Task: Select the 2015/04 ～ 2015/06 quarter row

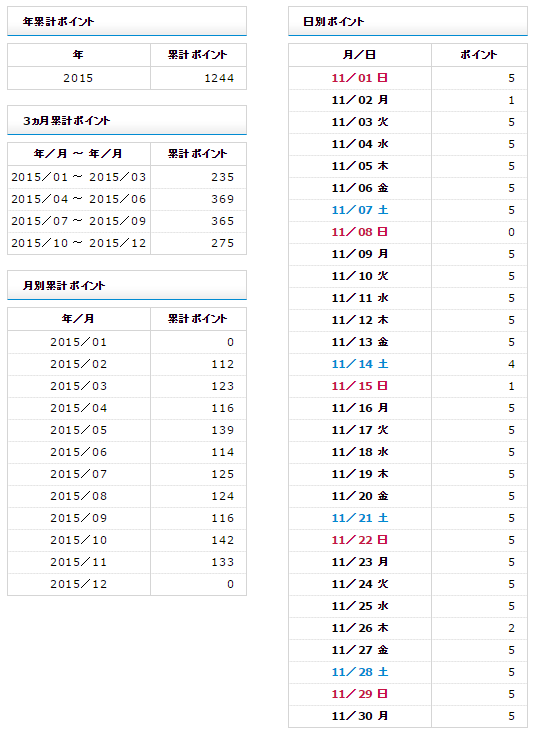Action: pyautogui.click(x=127, y=199)
